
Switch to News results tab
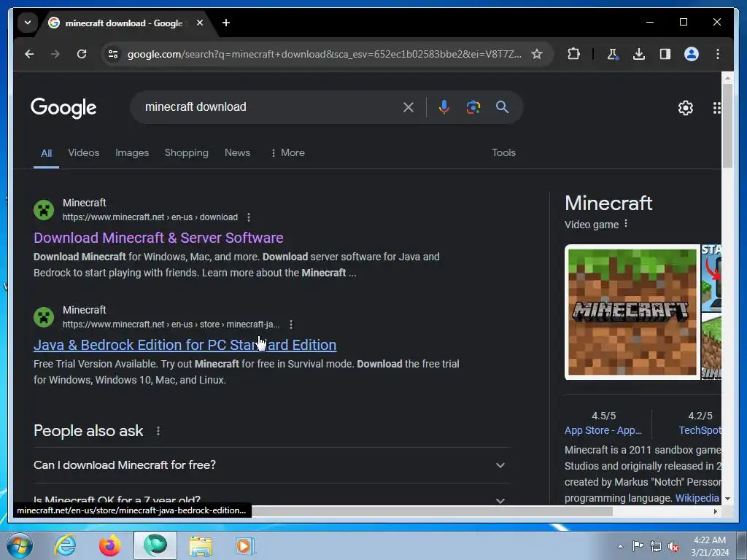coord(237,153)
